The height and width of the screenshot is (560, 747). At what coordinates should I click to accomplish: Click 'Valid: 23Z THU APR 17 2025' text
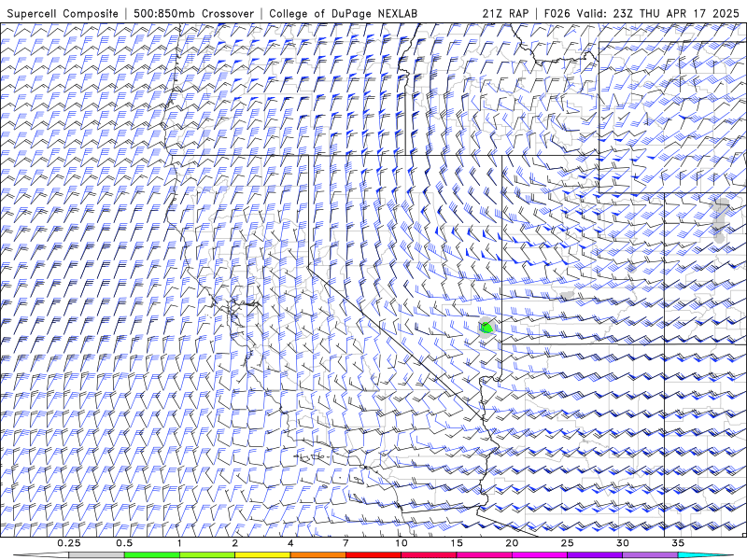click(657, 13)
